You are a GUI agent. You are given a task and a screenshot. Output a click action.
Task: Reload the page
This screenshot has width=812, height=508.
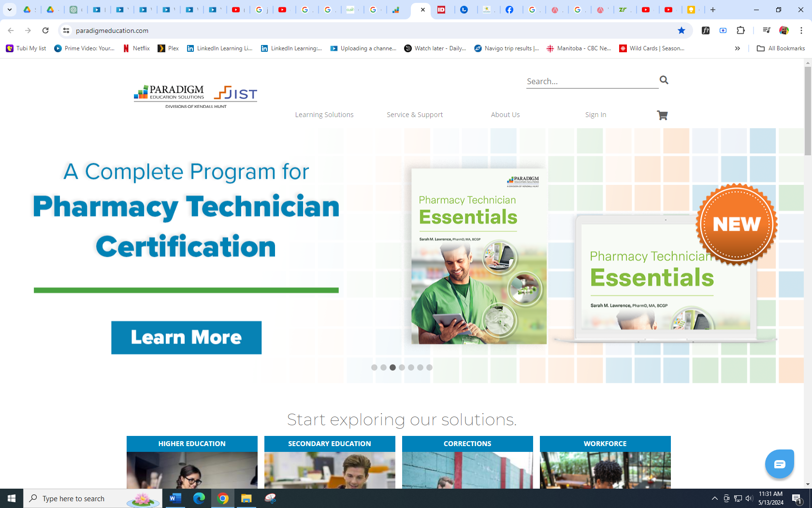click(x=45, y=30)
